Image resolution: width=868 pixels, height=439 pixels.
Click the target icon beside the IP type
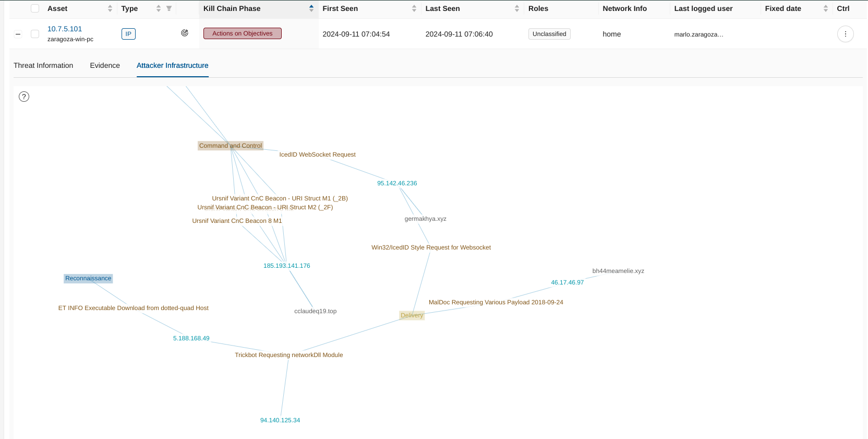[x=185, y=33]
